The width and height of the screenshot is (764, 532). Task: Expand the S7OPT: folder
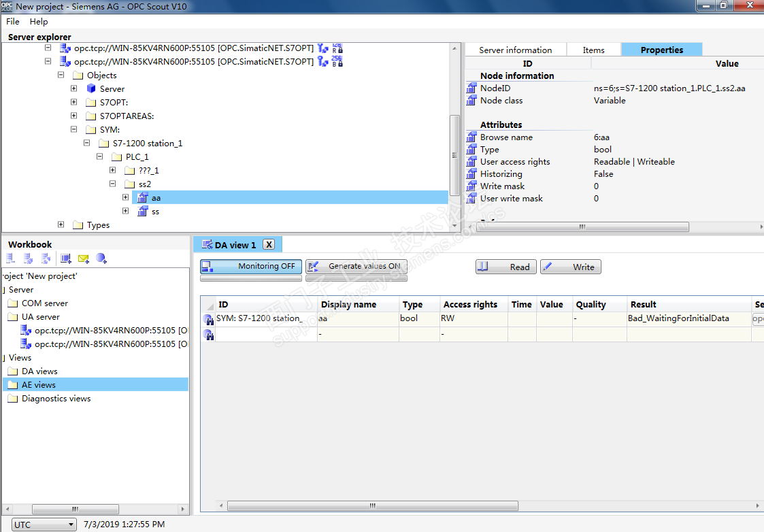pos(73,102)
